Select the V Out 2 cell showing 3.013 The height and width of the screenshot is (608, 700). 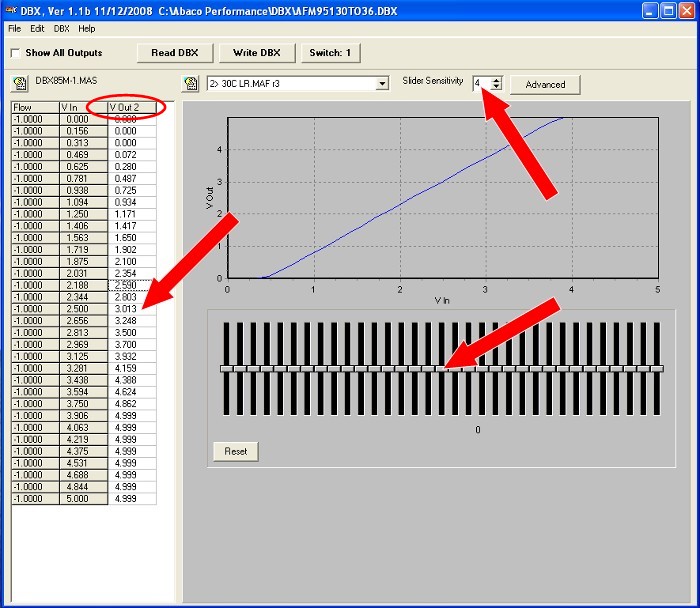pos(131,309)
